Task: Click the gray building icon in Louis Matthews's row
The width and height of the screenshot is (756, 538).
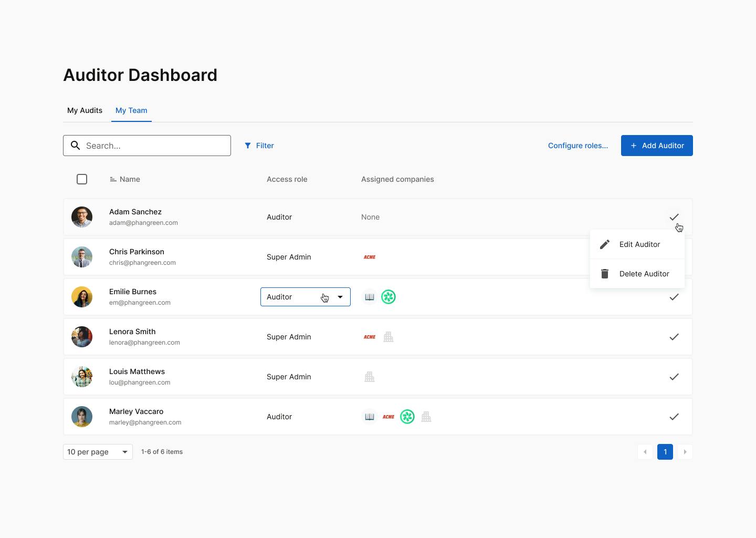Action: click(370, 377)
